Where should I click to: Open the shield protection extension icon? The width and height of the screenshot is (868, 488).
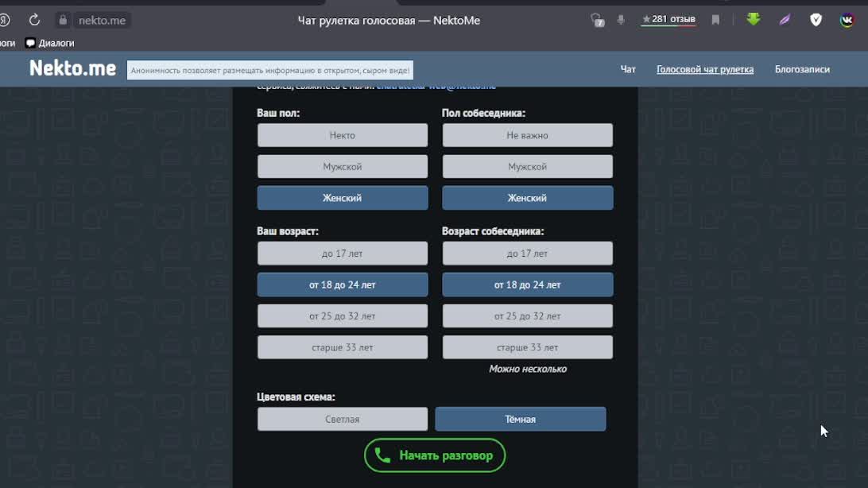pos(816,20)
